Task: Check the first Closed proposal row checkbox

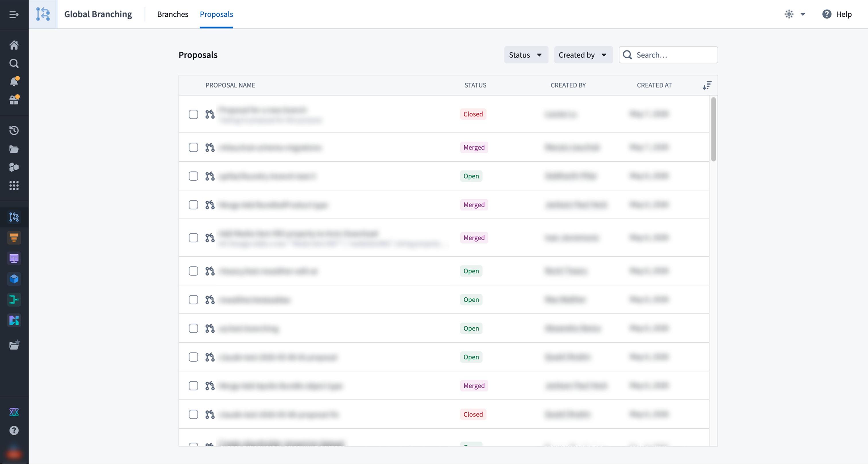Action: [x=193, y=114]
